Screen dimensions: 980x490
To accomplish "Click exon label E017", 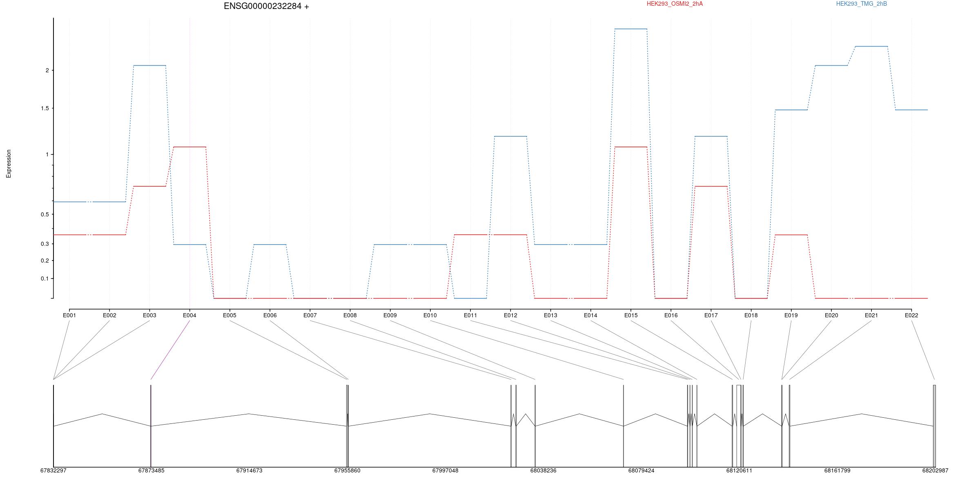I will (x=711, y=315).
